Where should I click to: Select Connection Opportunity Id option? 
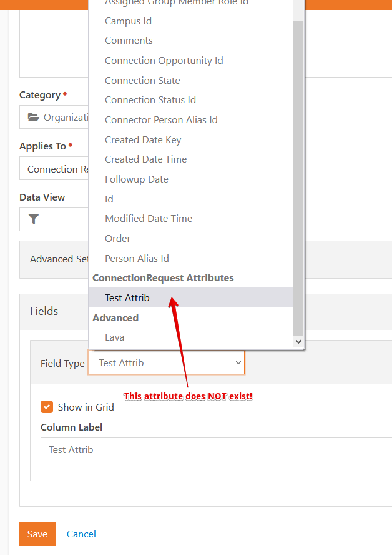click(191, 61)
